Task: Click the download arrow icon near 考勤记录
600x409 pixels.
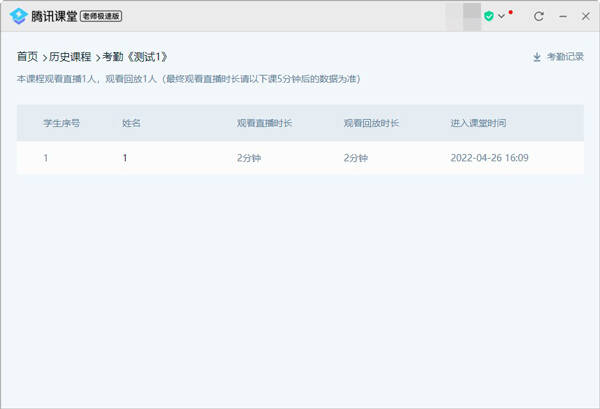Action: coord(537,57)
